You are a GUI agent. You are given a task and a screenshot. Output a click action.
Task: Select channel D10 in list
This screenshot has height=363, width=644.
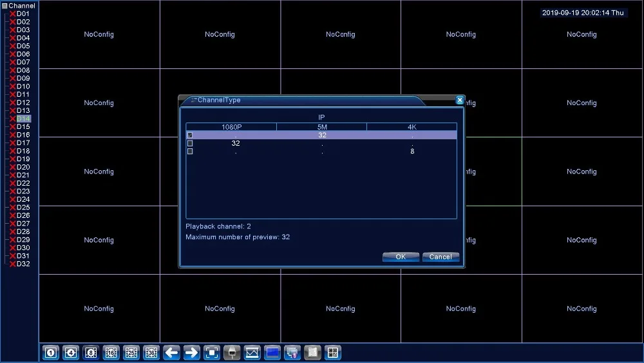[23, 86]
